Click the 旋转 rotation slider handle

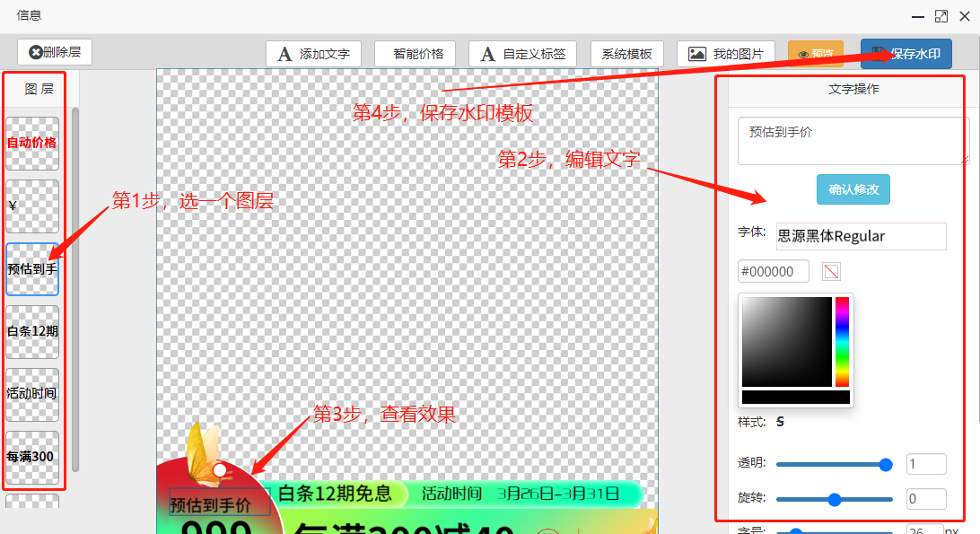click(835, 499)
